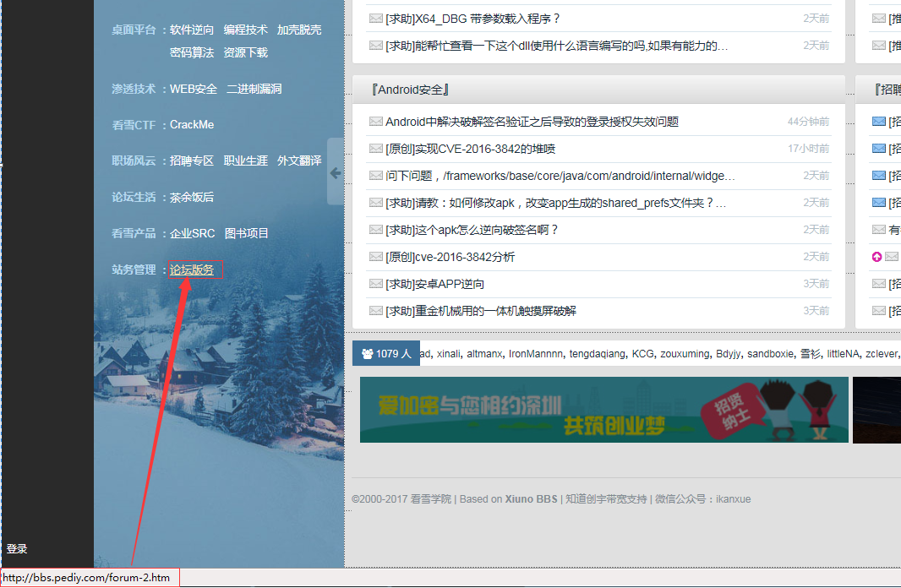Open 资源下载 forum link
Viewport: 901px width, 588px height.
point(245,53)
